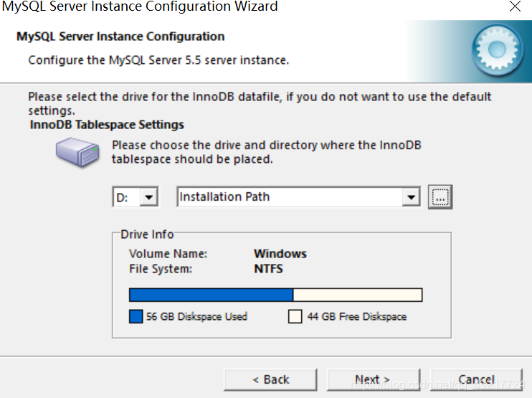Image resolution: width=532 pixels, height=398 pixels.
Task: Expand the Installation Path combo box arrow
Action: coord(411,196)
